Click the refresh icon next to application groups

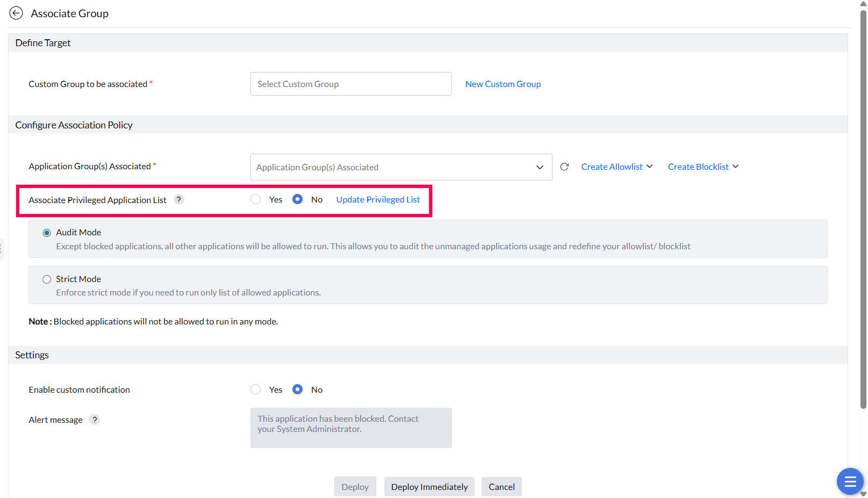coord(564,167)
